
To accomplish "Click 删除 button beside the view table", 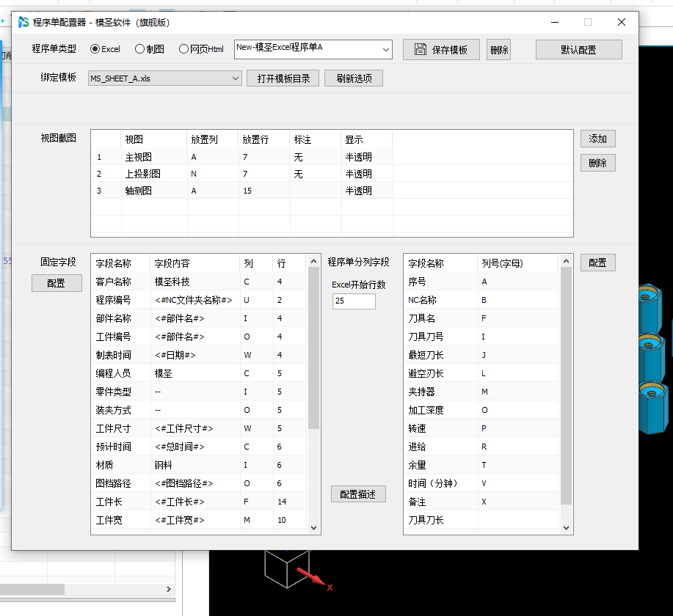I will tap(598, 163).
